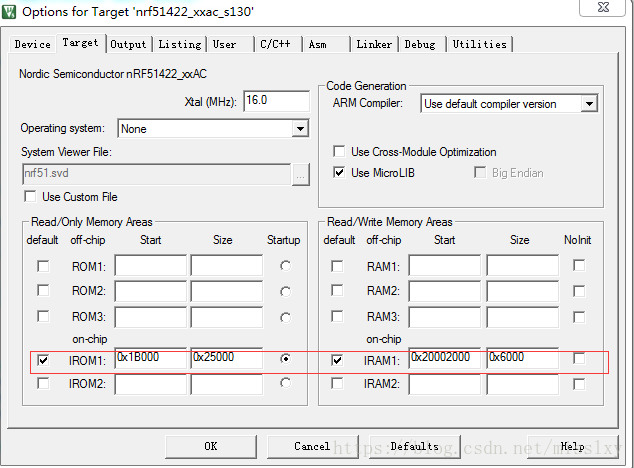Select IROM2 Startup radio button
Viewport: 634px width, 468px height.
coord(285,383)
